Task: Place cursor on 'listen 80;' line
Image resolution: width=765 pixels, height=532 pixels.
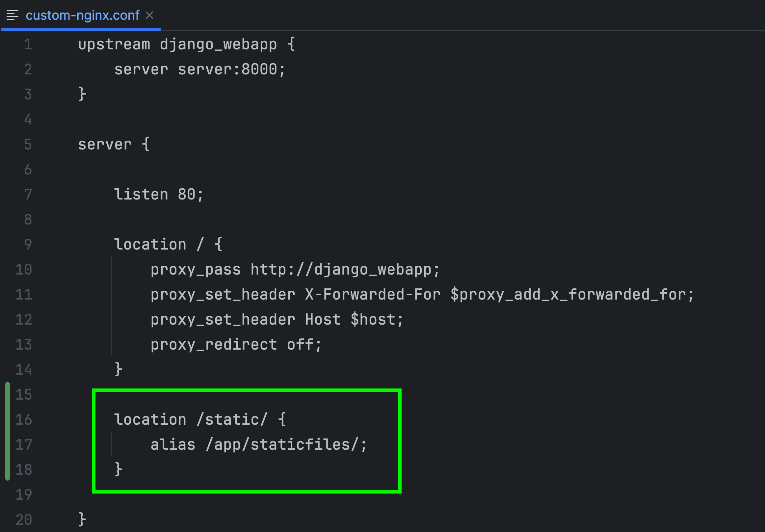Action: 159,195
